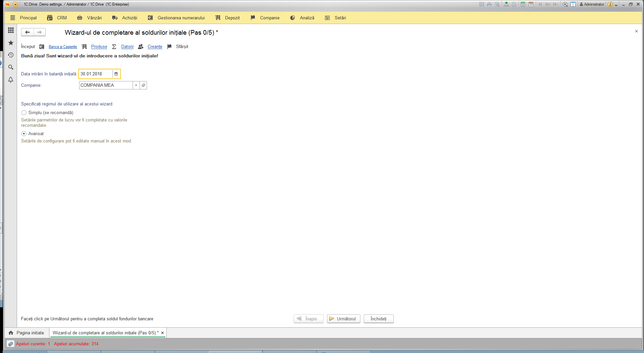Open calculator icon in title toolbar

tap(523, 4)
